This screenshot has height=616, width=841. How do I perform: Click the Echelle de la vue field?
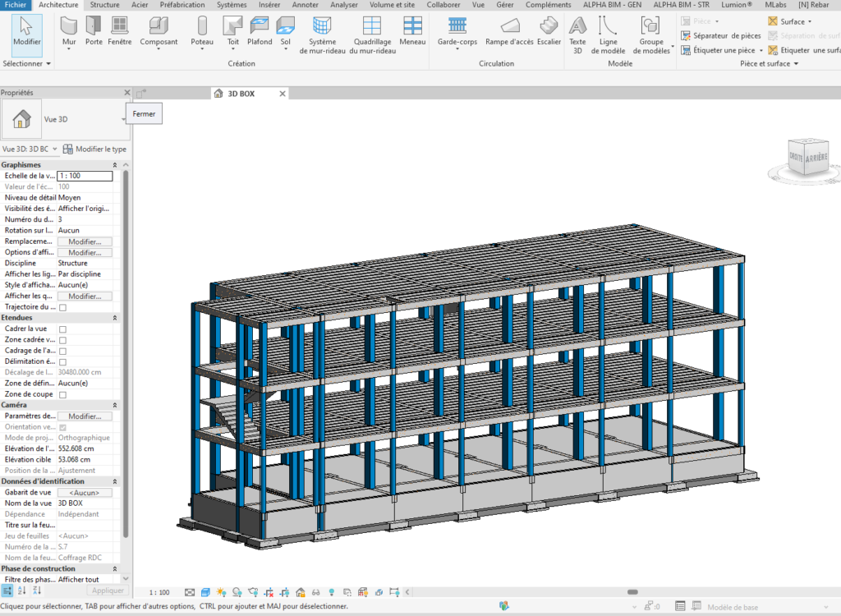[85, 176]
